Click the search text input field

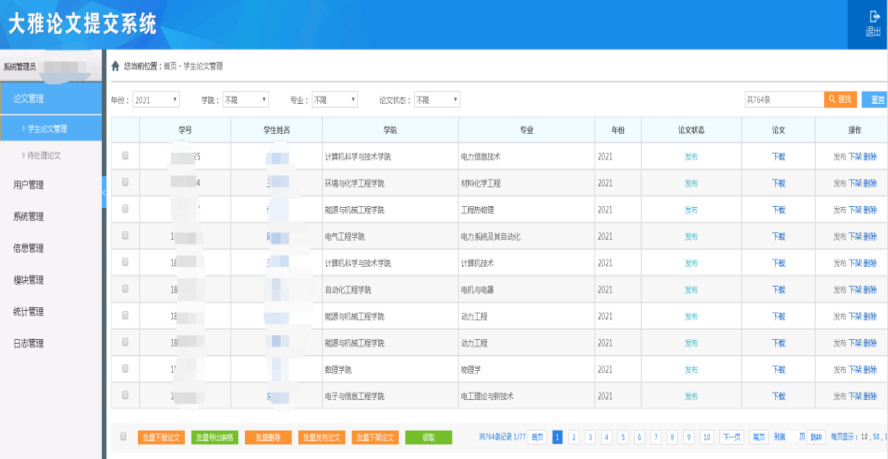point(783,100)
